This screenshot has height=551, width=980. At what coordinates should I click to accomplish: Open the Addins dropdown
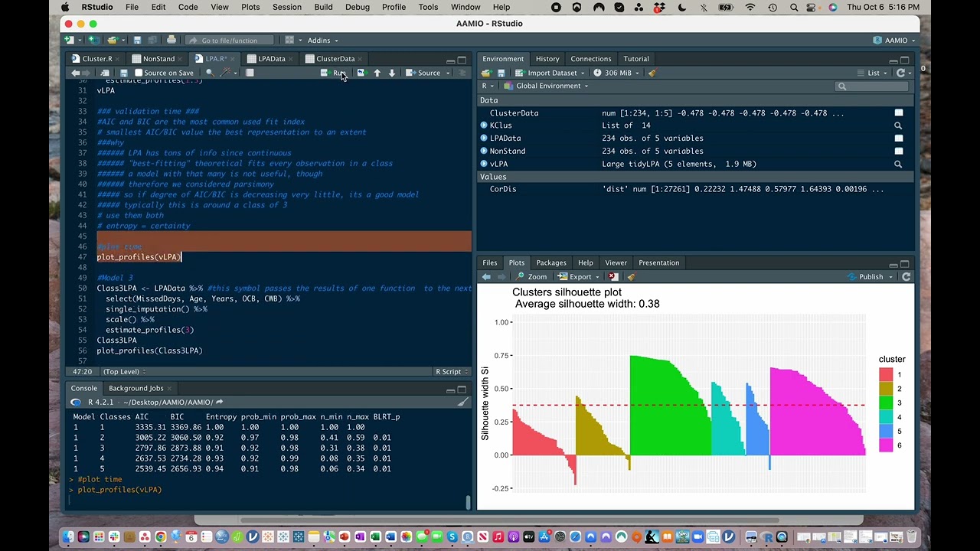[x=322, y=40]
